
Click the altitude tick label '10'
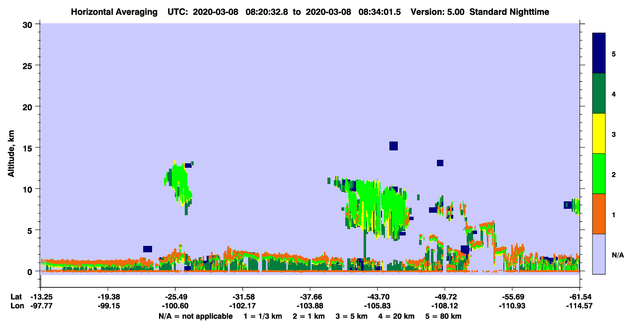(29, 189)
